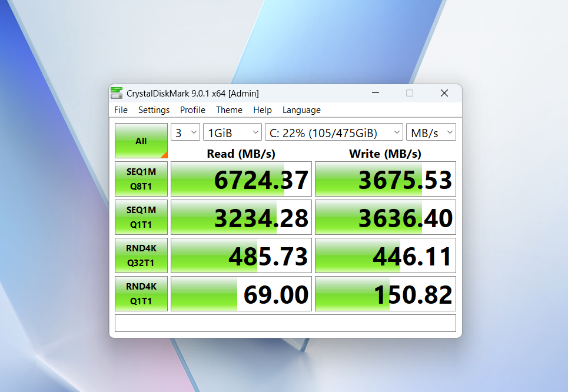Run the RND4K Q1T1 test
This screenshot has width=568, height=392.
click(141, 294)
